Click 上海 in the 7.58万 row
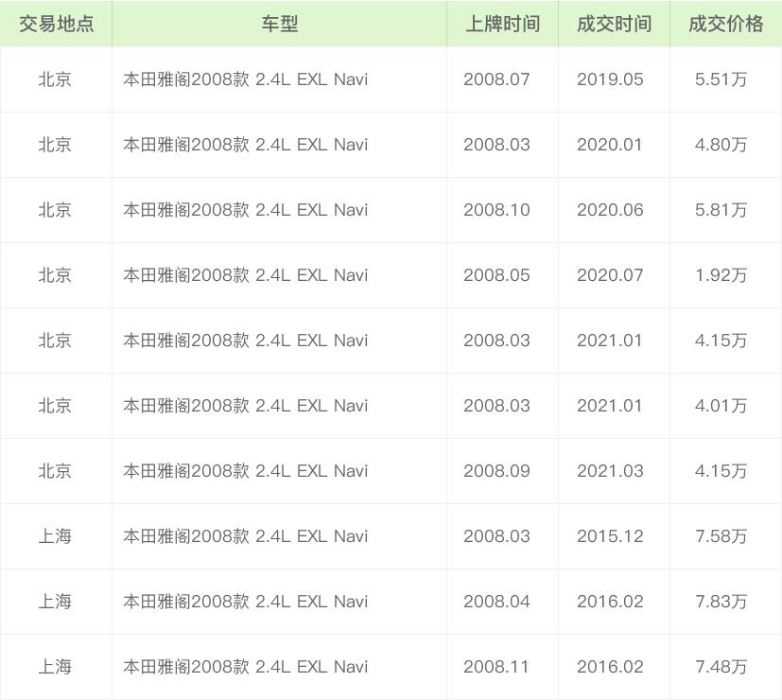 pos(55,536)
